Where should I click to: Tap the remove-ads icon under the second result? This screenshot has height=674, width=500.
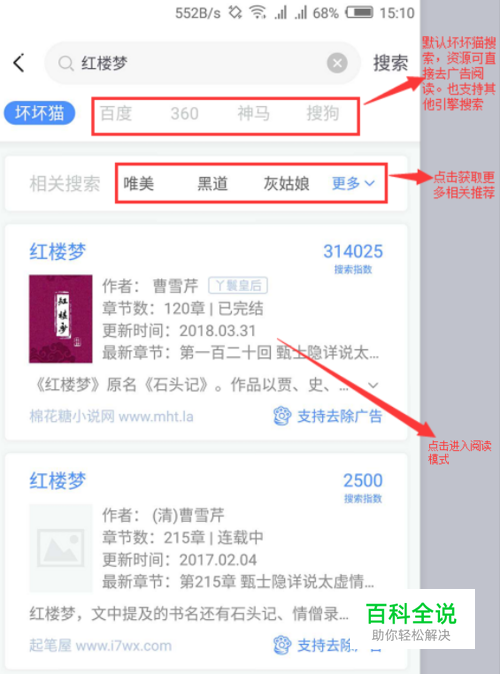[282, 645]
